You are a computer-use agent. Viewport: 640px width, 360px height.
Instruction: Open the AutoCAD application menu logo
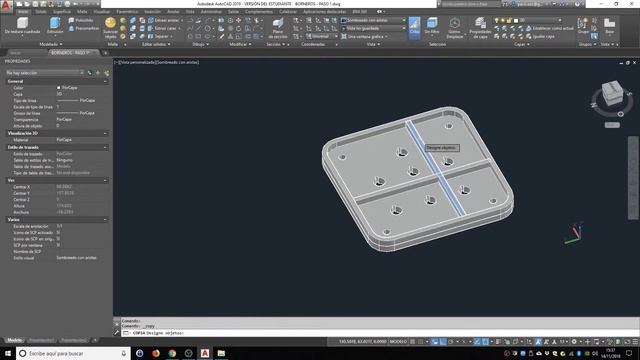[6, 6]
